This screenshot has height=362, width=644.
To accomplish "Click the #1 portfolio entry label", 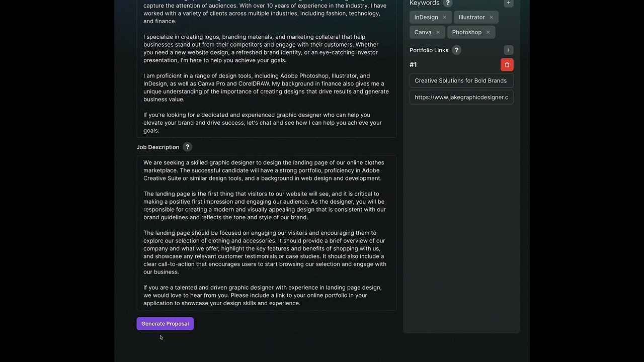I will (413, 64).
